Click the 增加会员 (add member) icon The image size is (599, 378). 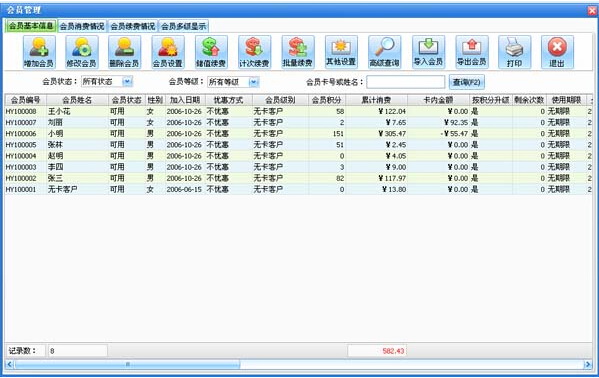[39, 52]
